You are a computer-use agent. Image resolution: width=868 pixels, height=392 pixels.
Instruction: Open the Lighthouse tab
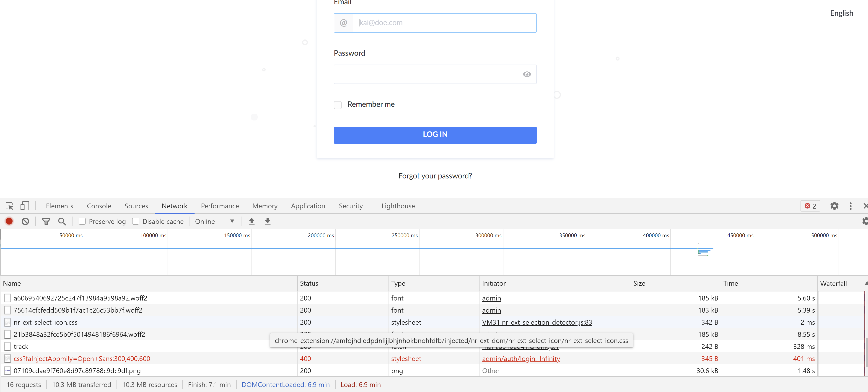398,206
